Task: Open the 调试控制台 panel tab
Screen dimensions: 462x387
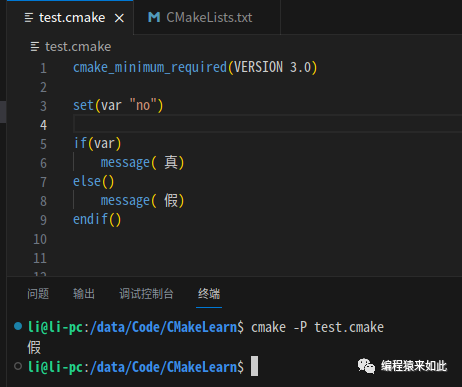Action: pyautogui.click(x=146, y=294)
